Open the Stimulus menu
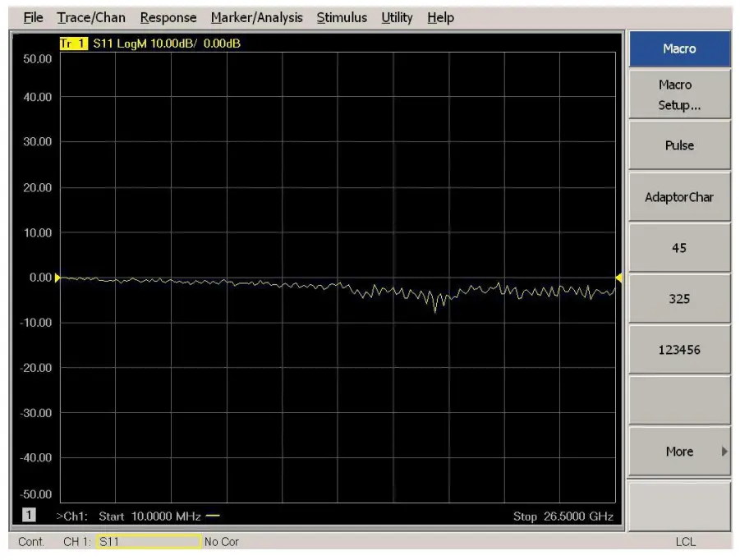 pyautogui.click(x=342, y=17)
